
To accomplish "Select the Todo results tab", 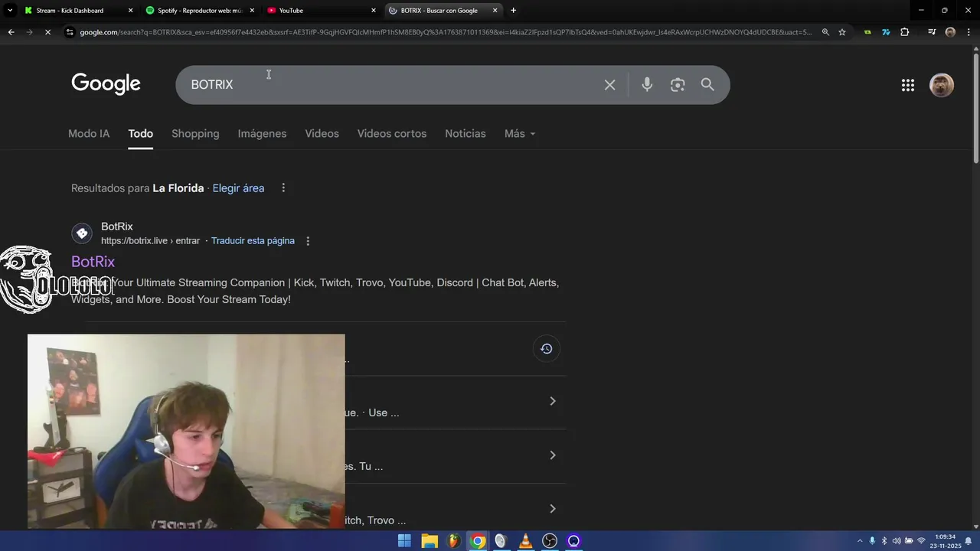I will [141, 134].
